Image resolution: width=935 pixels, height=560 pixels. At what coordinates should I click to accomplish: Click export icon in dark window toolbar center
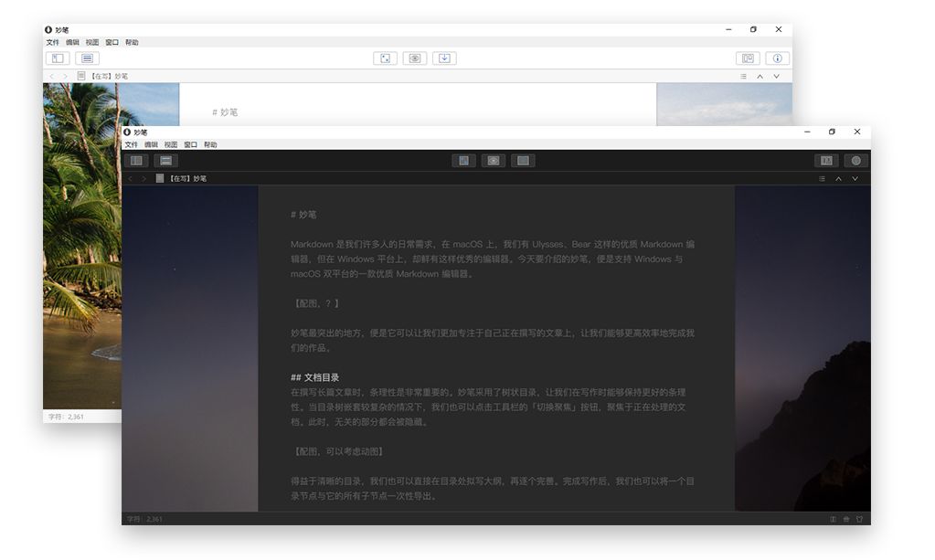click(x=523, y=161)
